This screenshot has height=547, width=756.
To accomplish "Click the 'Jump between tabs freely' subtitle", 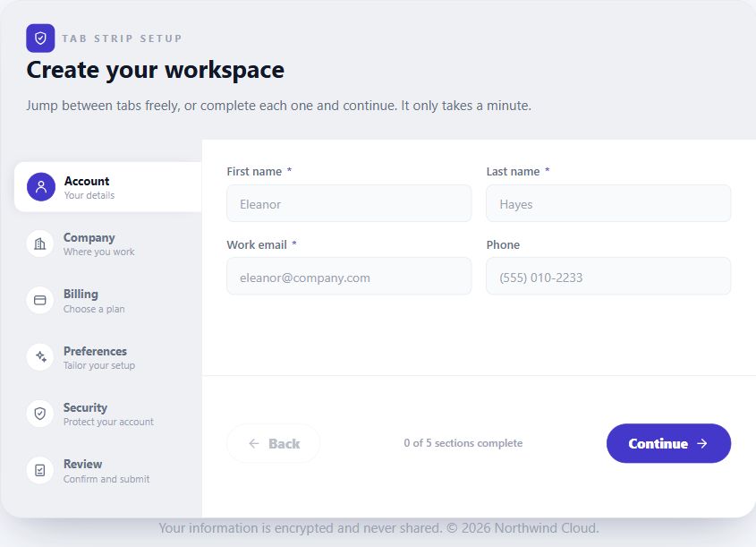I will tap(278, 106).
